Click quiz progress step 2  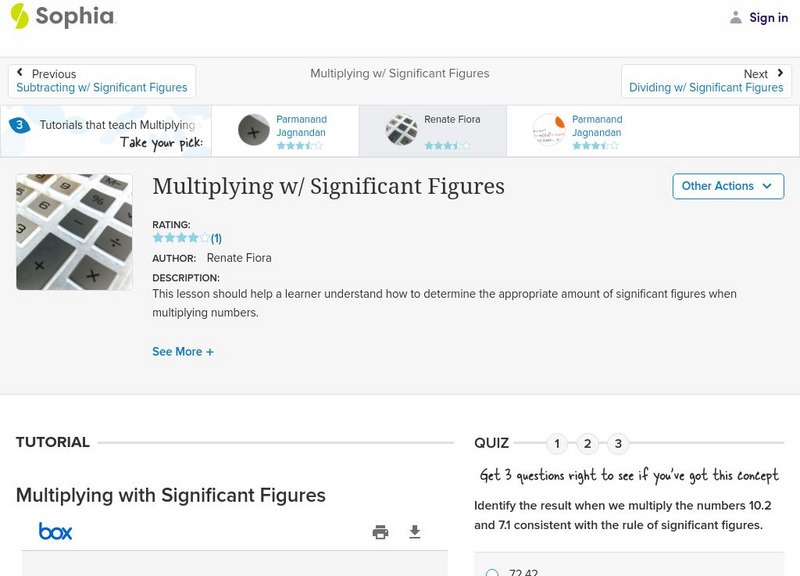[x=587, y=441]
